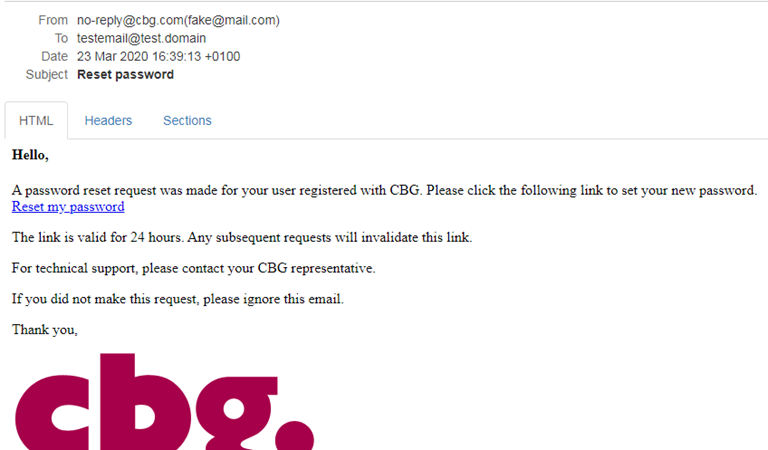Click the Reset my password link
768x450 pixels.
click(x=68, y=207)
